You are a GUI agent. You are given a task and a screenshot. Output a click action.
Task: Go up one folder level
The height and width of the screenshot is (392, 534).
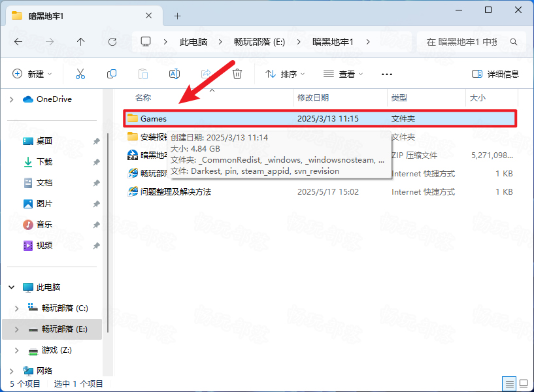(80, 42)
